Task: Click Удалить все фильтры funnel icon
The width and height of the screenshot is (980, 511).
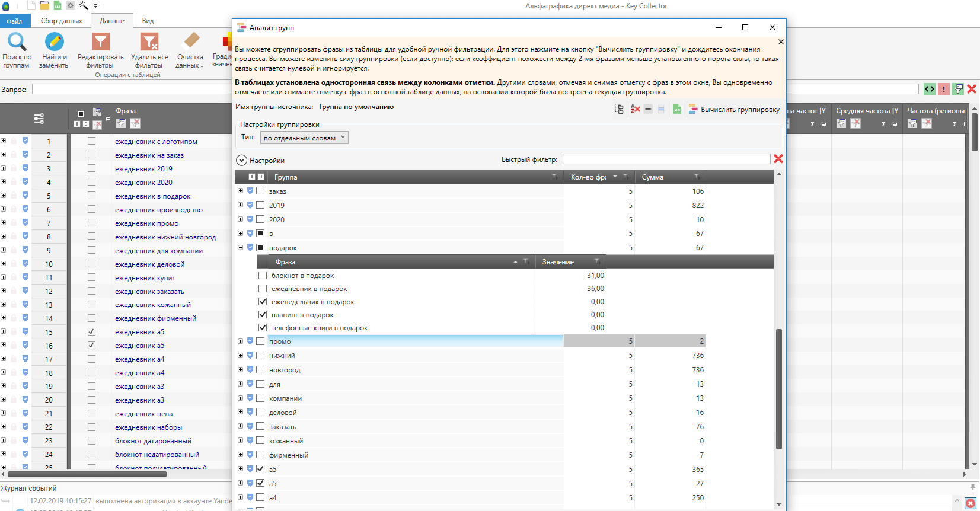Action: 149,42
